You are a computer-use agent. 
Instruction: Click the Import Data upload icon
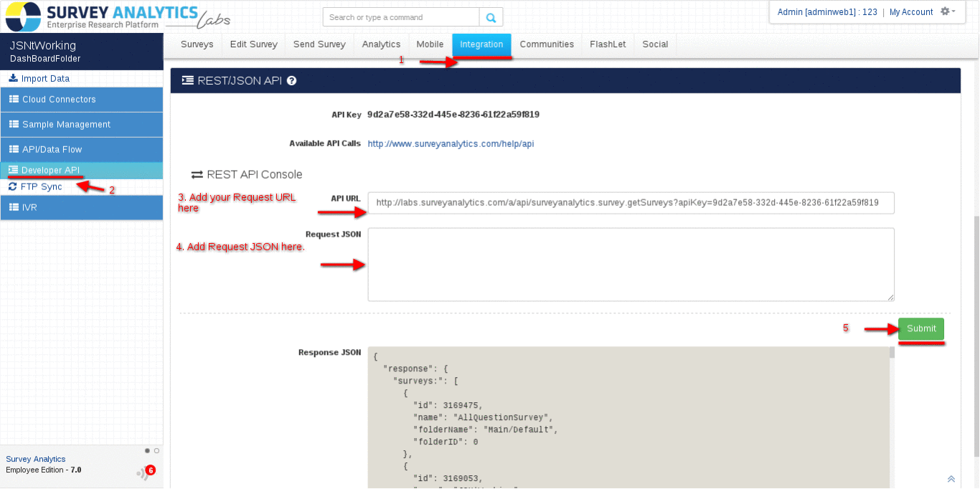[13, 77]
